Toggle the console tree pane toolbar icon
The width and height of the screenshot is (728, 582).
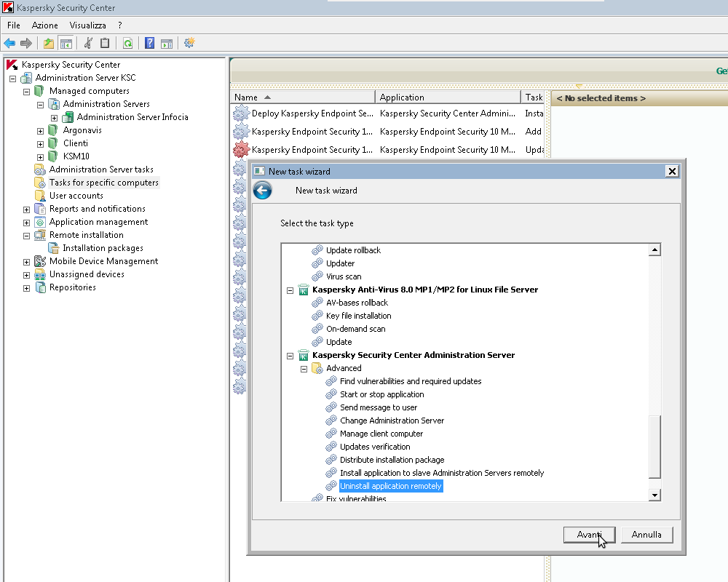(66, 43)
